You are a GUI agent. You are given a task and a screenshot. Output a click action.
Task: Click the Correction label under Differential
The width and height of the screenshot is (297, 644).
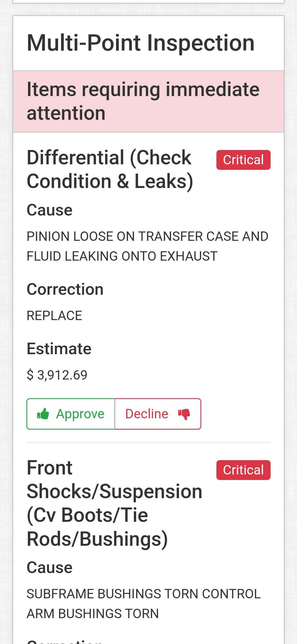tap(65, 289)
